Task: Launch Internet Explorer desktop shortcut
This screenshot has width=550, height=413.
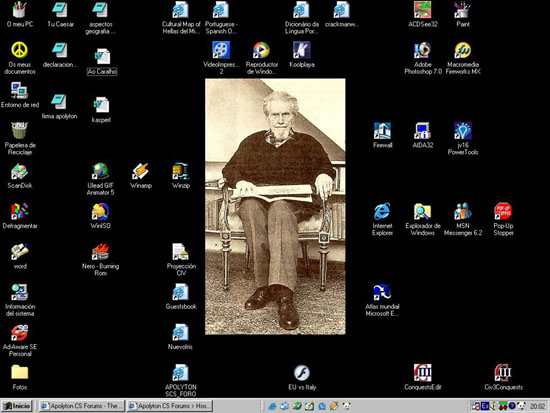Action: (x=382, y=212)
